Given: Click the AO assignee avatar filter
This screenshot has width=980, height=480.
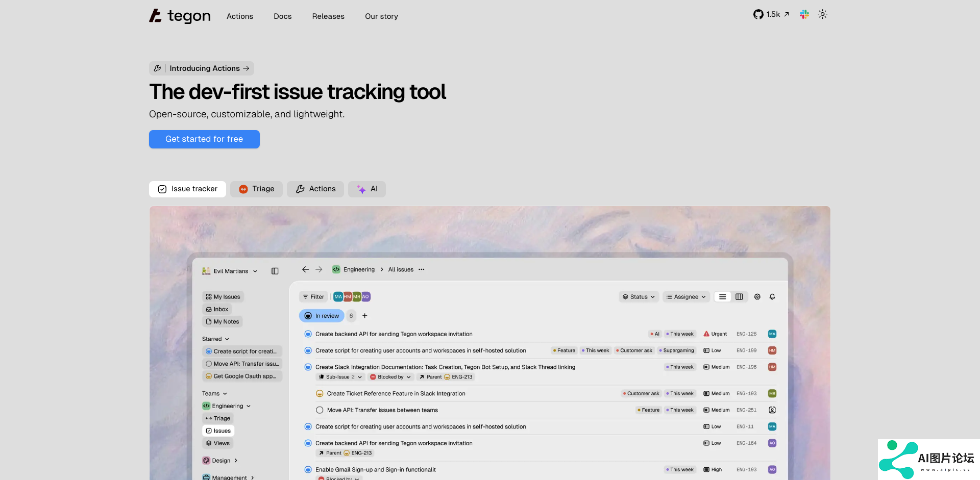Looking at the screenshot, I should pyautogui.click(x=365, y=296).
